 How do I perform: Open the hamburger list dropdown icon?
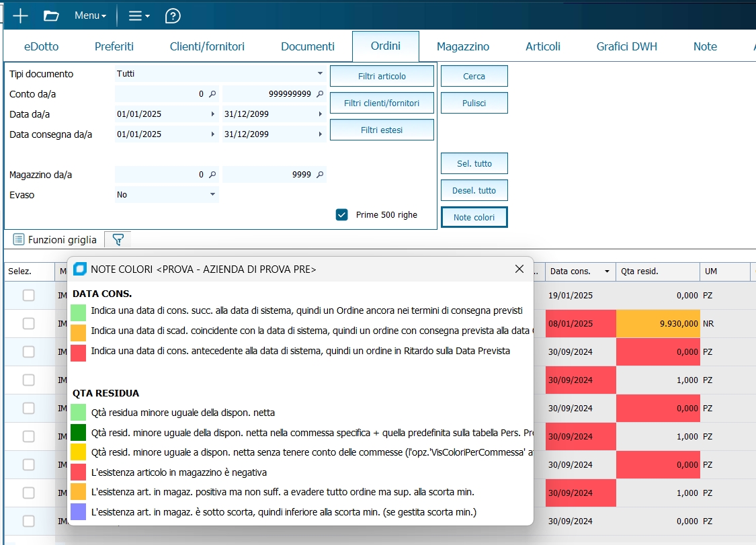[x=139, y=16]
